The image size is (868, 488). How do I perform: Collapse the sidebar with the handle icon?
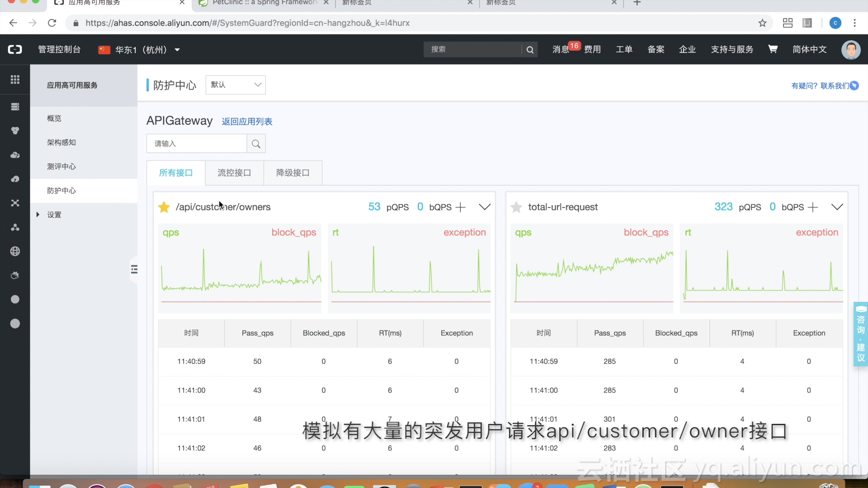point(134,270)
